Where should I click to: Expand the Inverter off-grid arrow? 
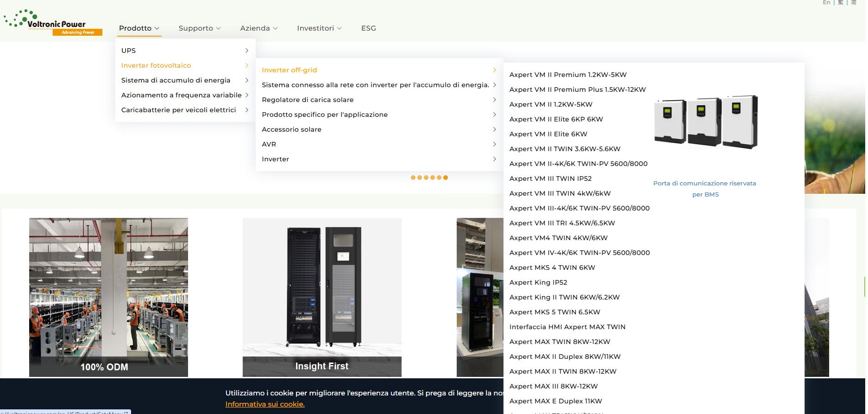click(x=494, y=70)
